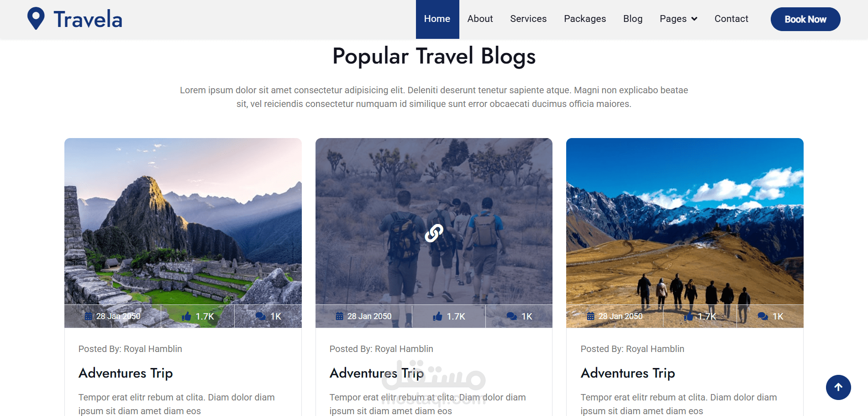Click comments icon on second blog card
The height and width of the screenshot is (416, 868).
(x=512, y=316)
